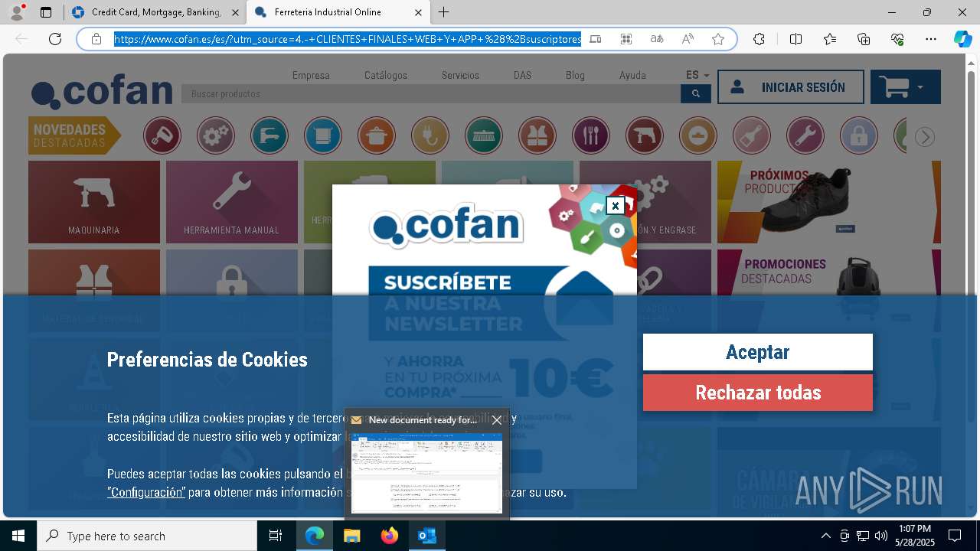Open Edge tab actions menu

coord(46,12)
